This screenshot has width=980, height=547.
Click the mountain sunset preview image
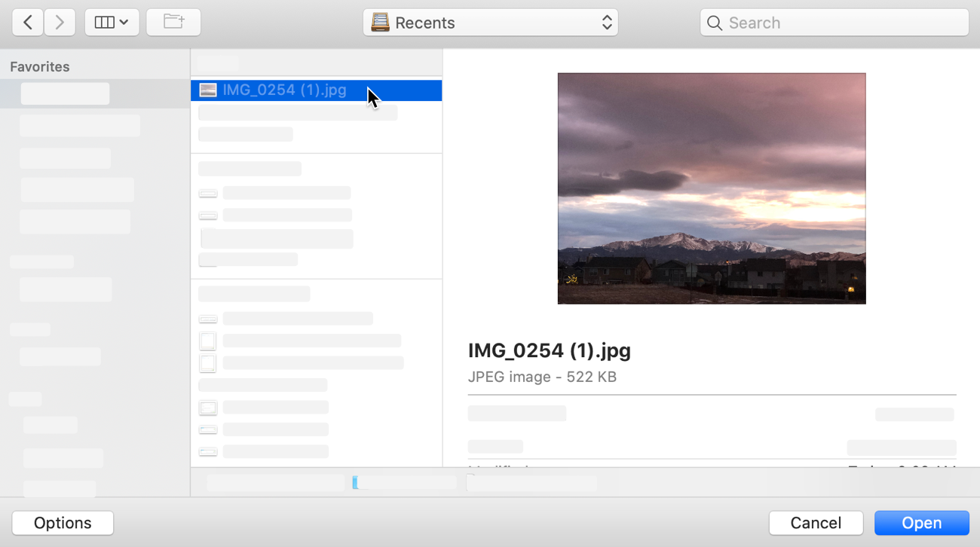coord(712,188)
